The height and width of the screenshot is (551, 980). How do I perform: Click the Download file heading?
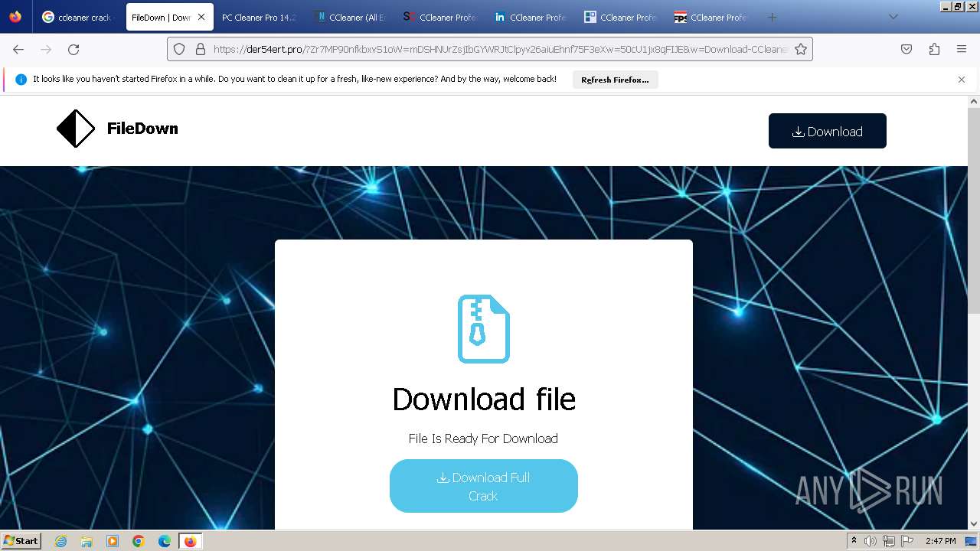[483, 399]
